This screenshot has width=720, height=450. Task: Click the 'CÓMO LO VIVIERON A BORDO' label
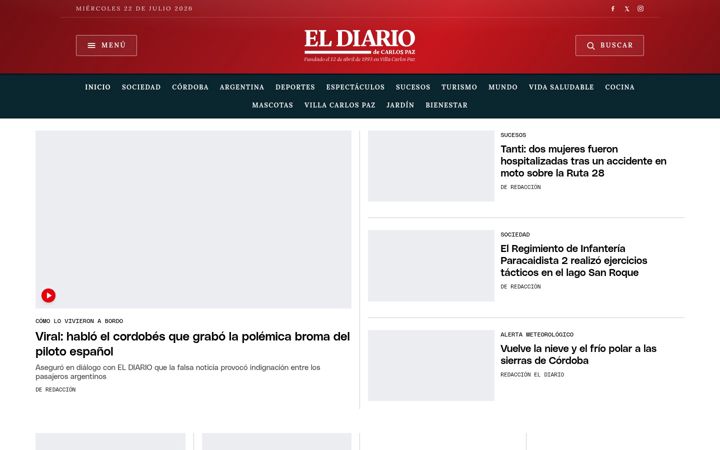coord(79,321)
